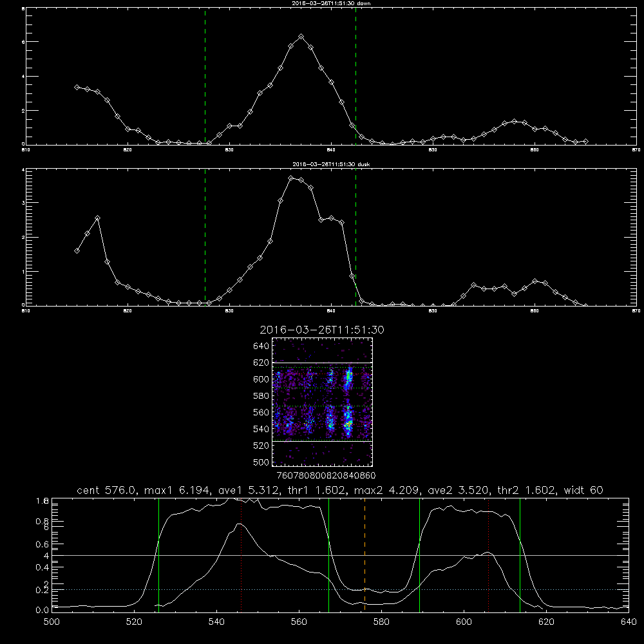Screen dimensions: 644x644
Task: Click the green vertical line near 567
Action: [328, 554]
